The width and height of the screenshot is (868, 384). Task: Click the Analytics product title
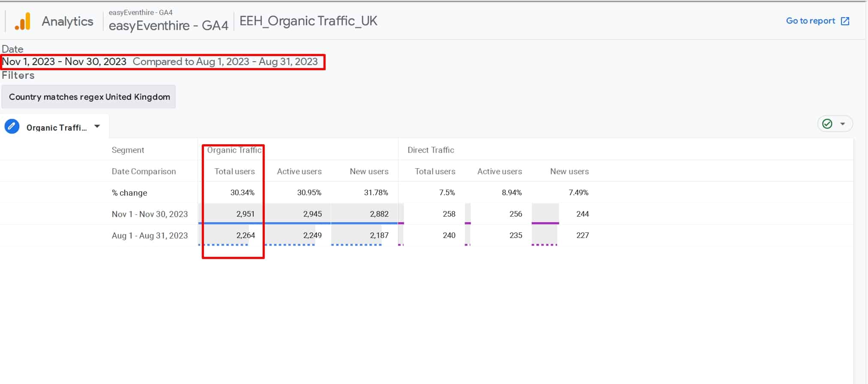point(67,21)
